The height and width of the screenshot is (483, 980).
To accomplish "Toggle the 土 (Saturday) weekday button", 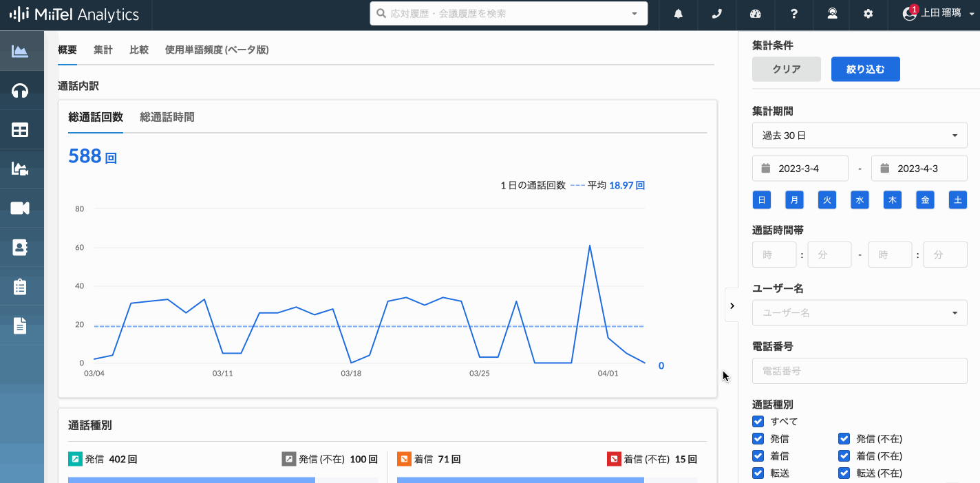I will (958, 200).
